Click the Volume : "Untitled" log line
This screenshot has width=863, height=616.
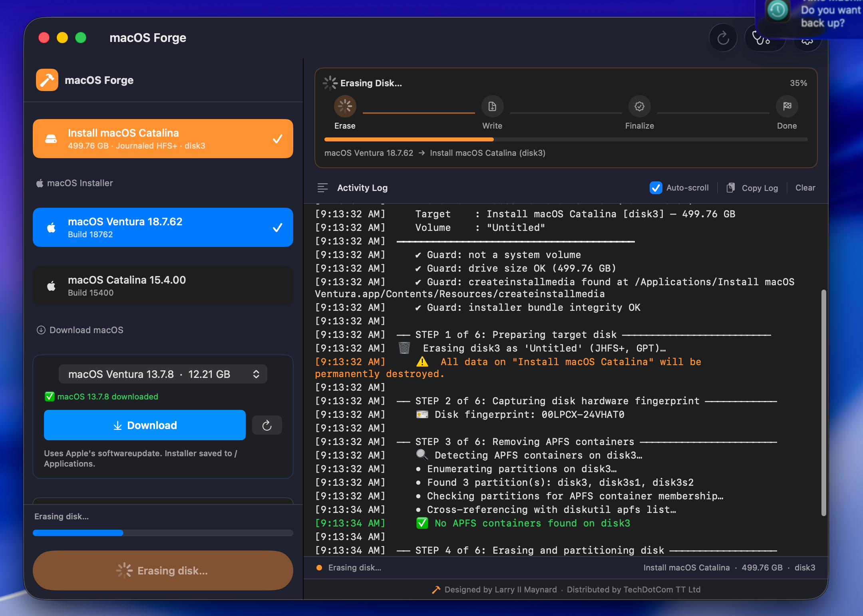click(x=430, y=228)
